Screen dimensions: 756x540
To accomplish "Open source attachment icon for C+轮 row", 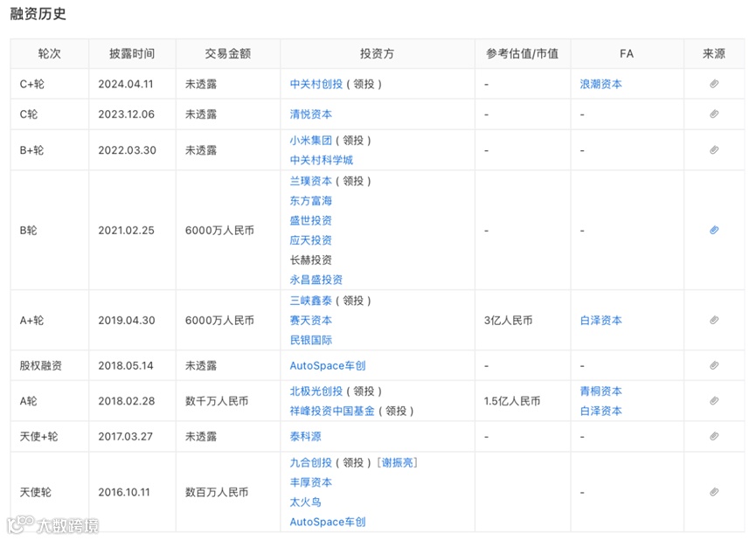I will (x=714, y=84).
